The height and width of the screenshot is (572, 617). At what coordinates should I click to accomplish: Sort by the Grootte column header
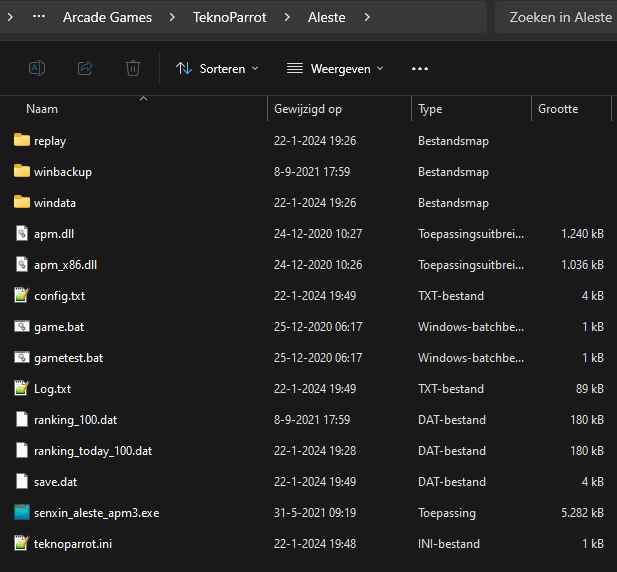coord(559,109)
